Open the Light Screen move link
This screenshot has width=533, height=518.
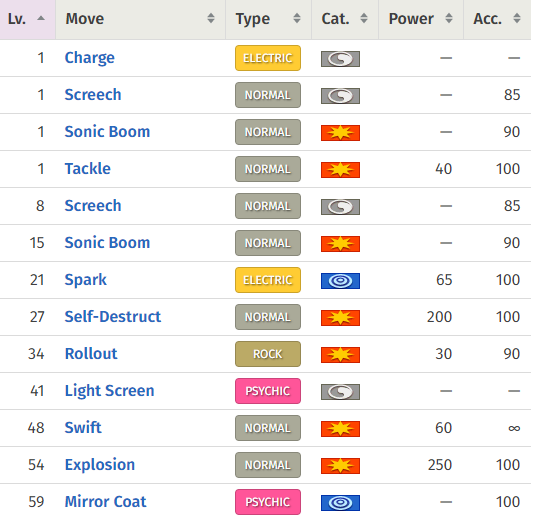pyautogui.click(x=109, y=391)
